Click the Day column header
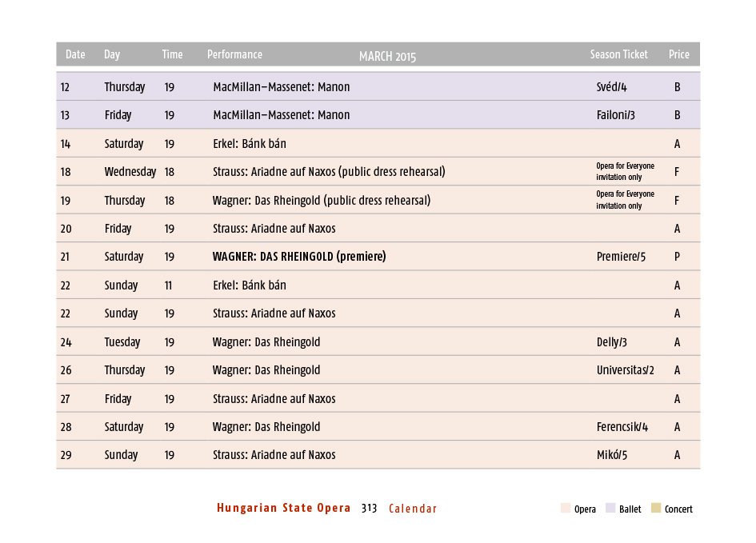Image resolution: width=756 pixels, height=543 pixels. coord(112,54)
